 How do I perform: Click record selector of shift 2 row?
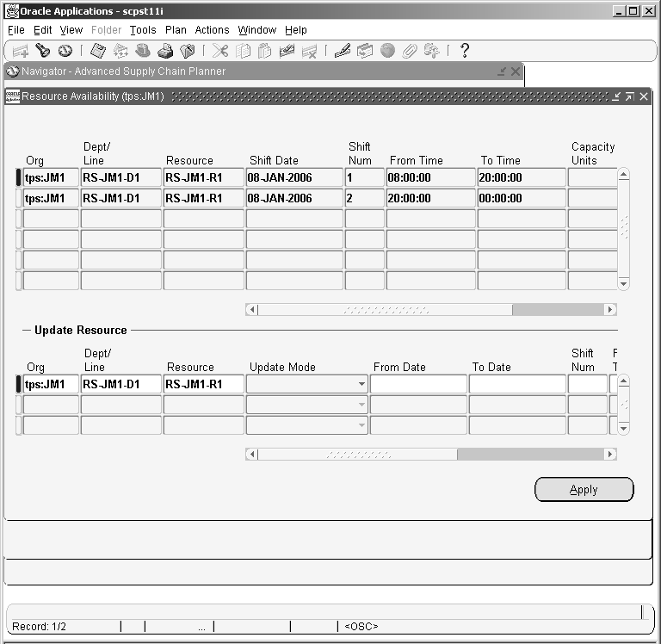click(19, 198)
